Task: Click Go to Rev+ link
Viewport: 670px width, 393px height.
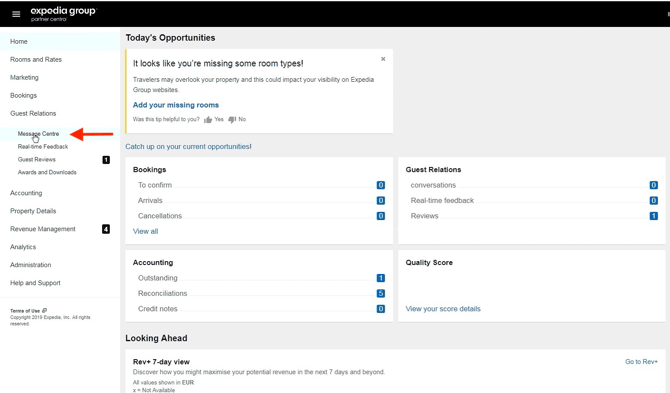Action: coord(641,362)
